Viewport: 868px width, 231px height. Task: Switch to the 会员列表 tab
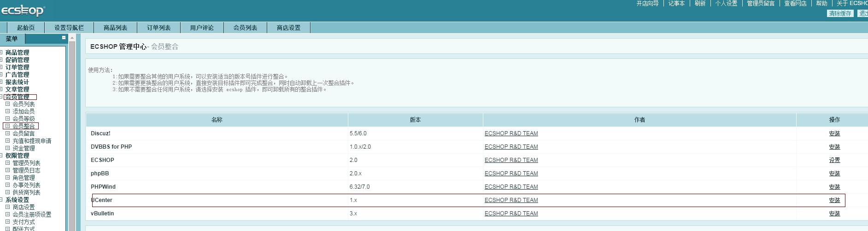tap(245, 28)
